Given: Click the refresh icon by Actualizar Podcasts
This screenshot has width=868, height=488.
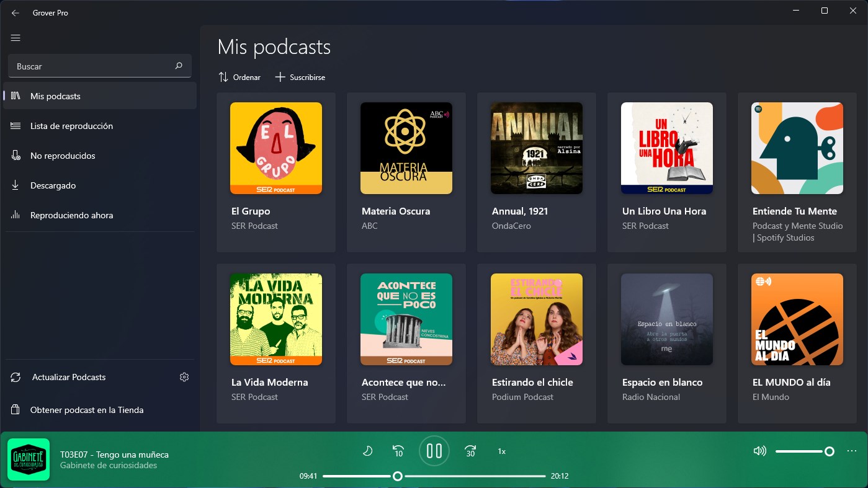Looking at the screenshot, I should 16,377.
